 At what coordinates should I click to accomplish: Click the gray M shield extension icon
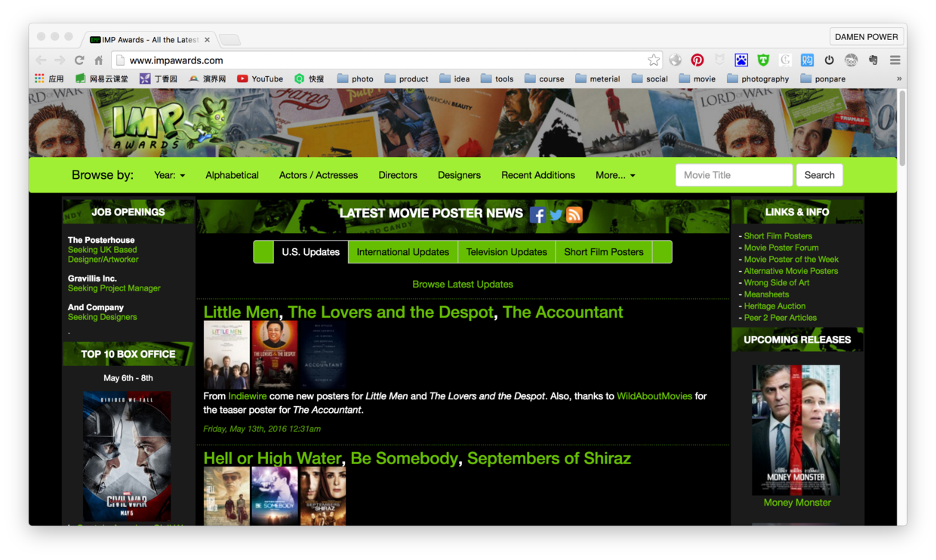coord(719,60)
